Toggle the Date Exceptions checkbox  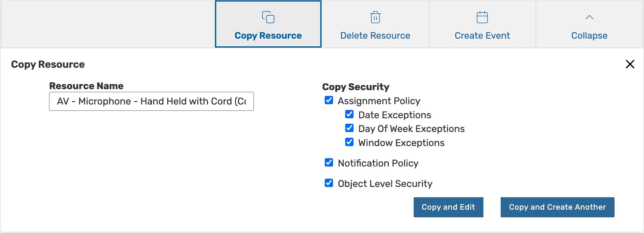tap(349, 114)
